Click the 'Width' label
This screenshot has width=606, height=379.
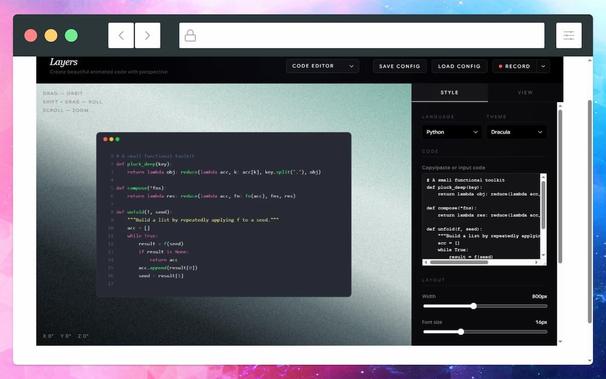429,296
